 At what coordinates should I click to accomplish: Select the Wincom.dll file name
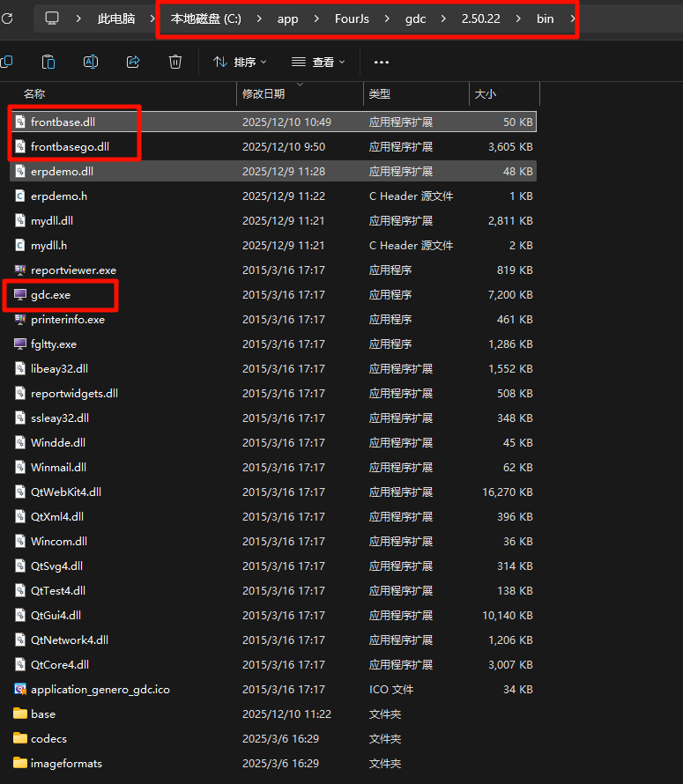click(x=59, y=541)
